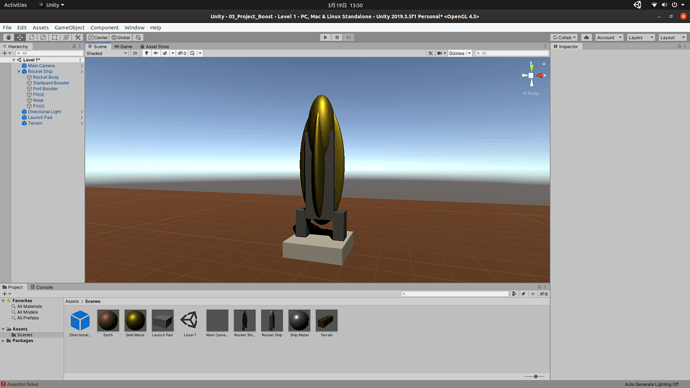690x388 pixels.
Task: Click the Project search field
Action: pos(455,294)
